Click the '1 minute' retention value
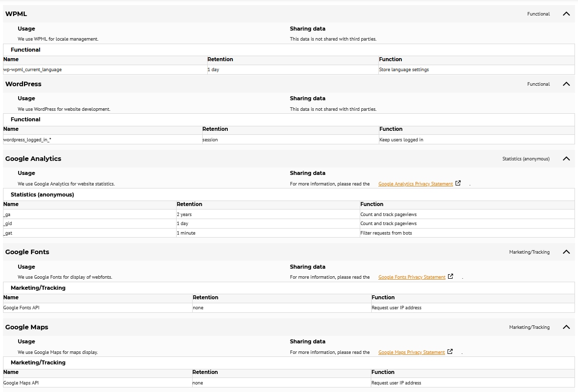The image size is (578, 392). (x=186, y=233)
